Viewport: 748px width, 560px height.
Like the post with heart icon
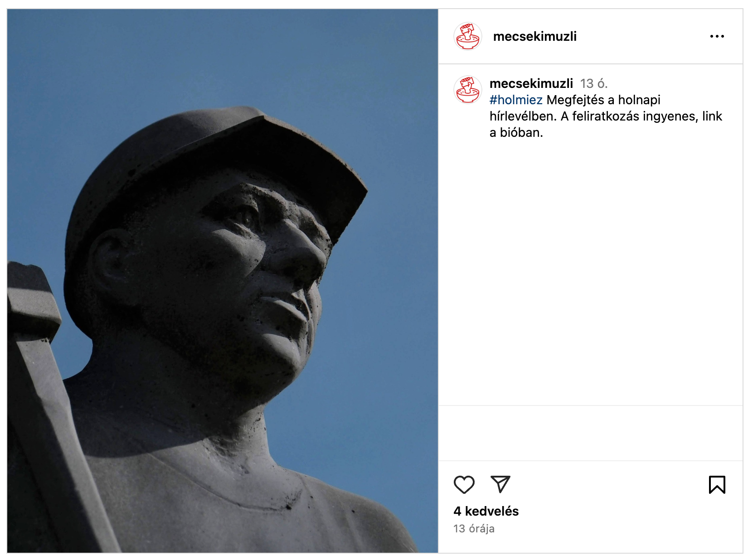[464, 484]
